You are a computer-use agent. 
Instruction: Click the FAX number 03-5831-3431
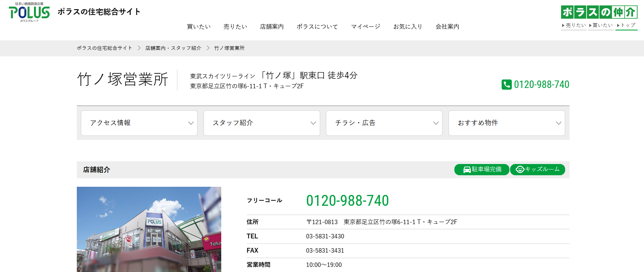click(x=325, y=251)
